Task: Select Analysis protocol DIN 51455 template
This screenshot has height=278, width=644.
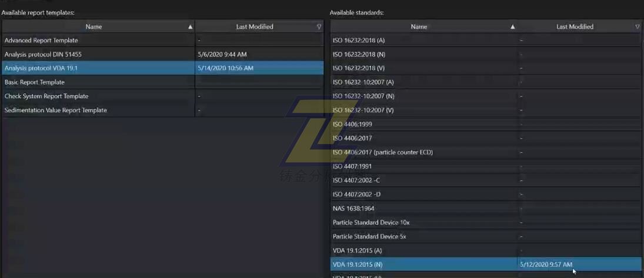Action: [x=43, y=55]
